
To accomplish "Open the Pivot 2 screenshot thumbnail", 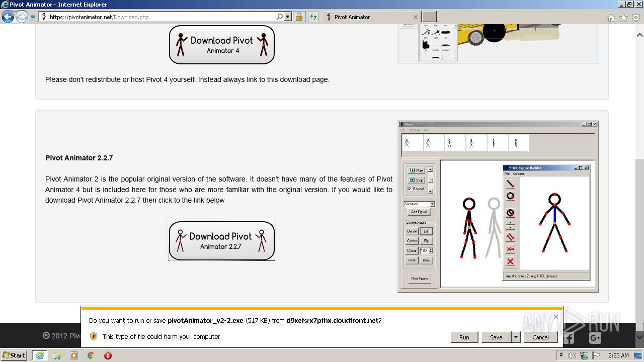I will tap(498, 206).
